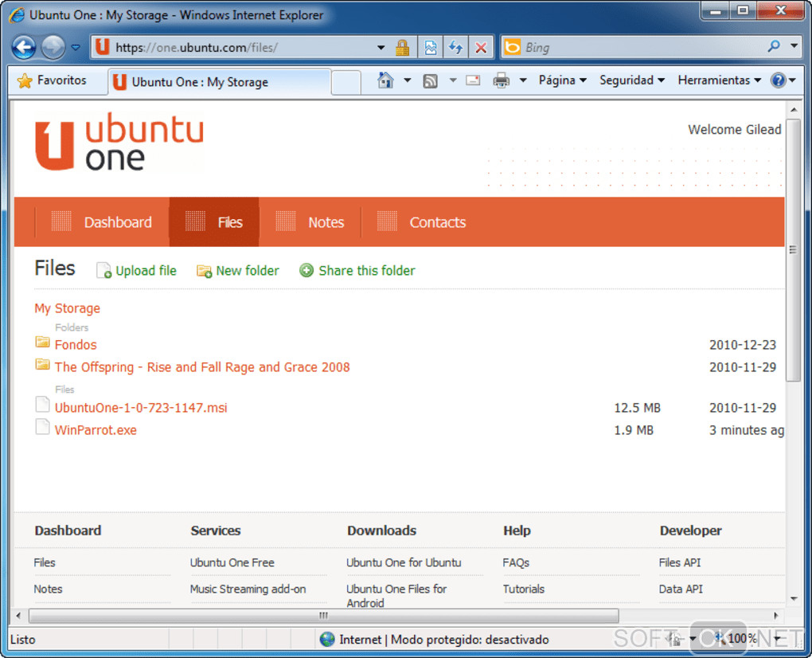Click the Files API link
812x658 pixels.
coord(679,562)
